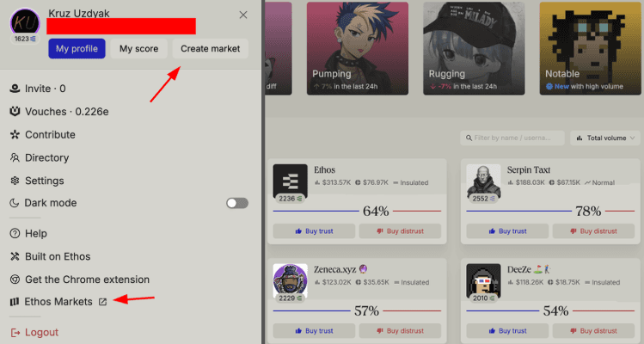Expand the Total volume sort dropdown
644x344 pixels.
[605, 138]
